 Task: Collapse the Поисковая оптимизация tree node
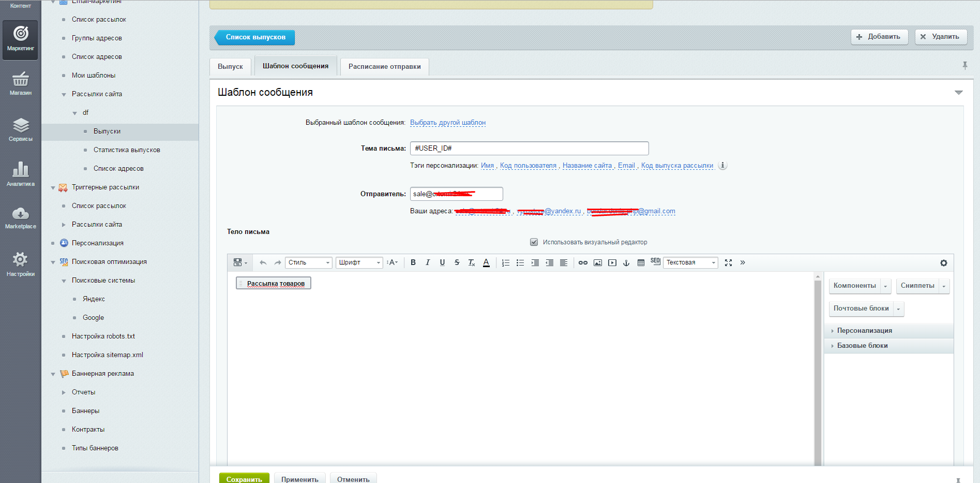(53, 262)
